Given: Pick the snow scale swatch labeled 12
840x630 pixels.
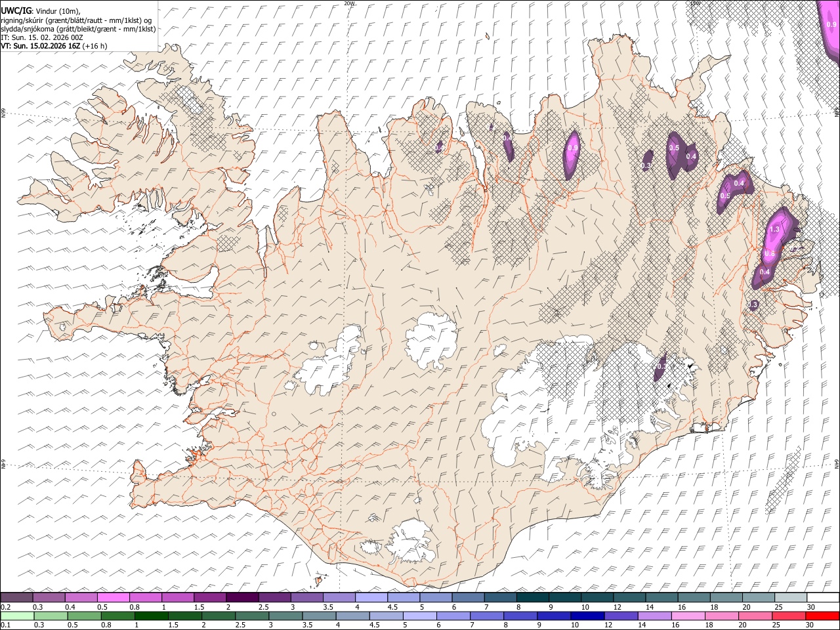Looking at the screenshot, I should pyautogui.click(x=629, y=597).
